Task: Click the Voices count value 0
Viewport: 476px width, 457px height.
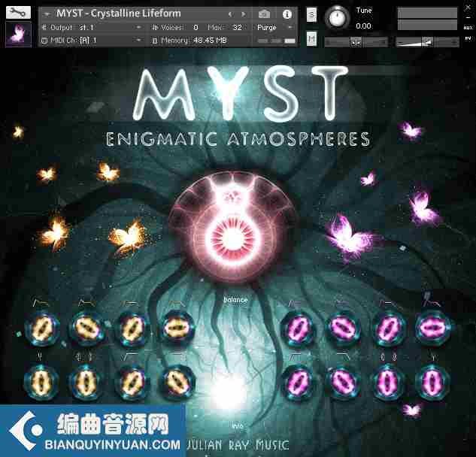Action: [196, 28]
